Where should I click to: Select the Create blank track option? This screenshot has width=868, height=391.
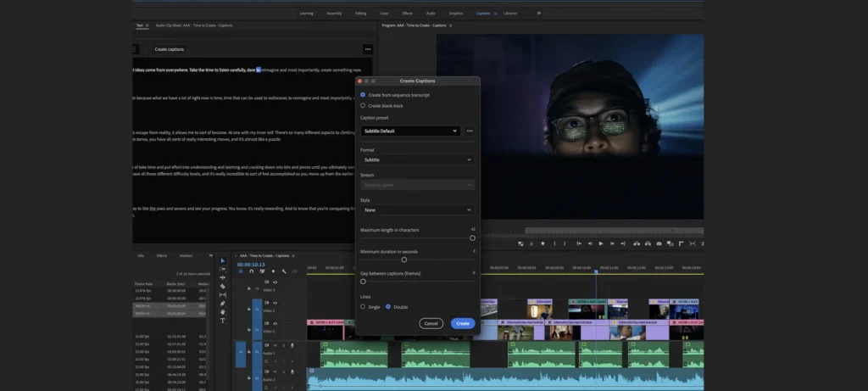(364, 105)
